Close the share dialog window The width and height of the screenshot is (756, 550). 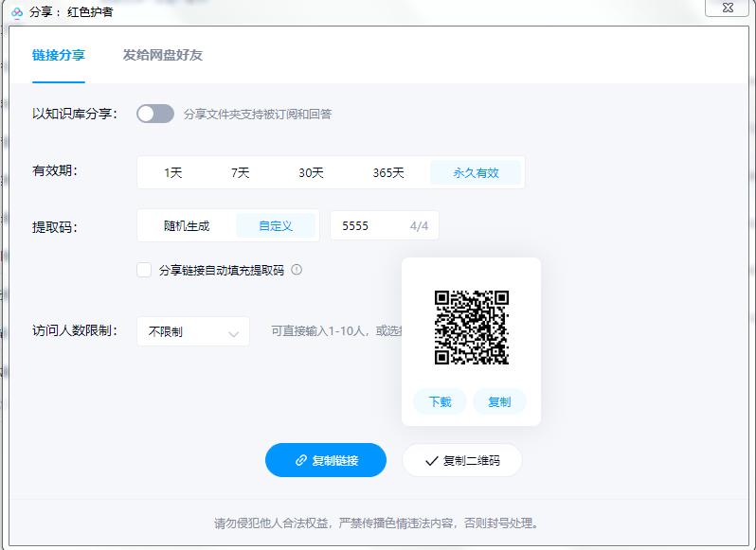coord(728,8)
